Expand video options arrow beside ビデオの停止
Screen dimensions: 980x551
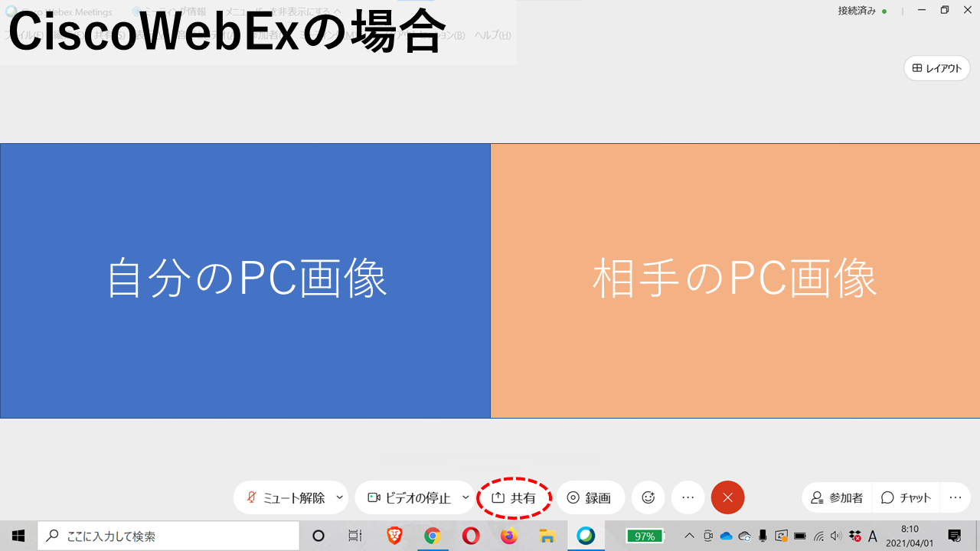[x=465, y=497]
